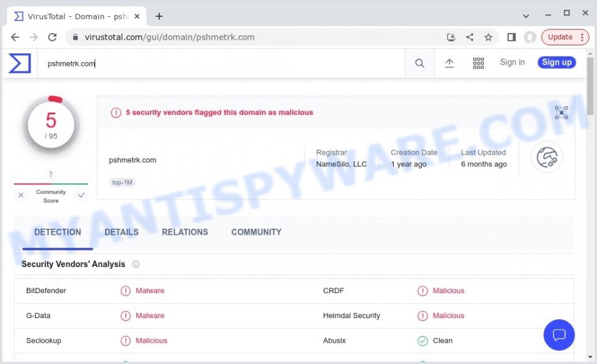Click the Heimdal Security vendor name
Image resolution: width=597 pixels, height=364 pixels.
point(351,316)
